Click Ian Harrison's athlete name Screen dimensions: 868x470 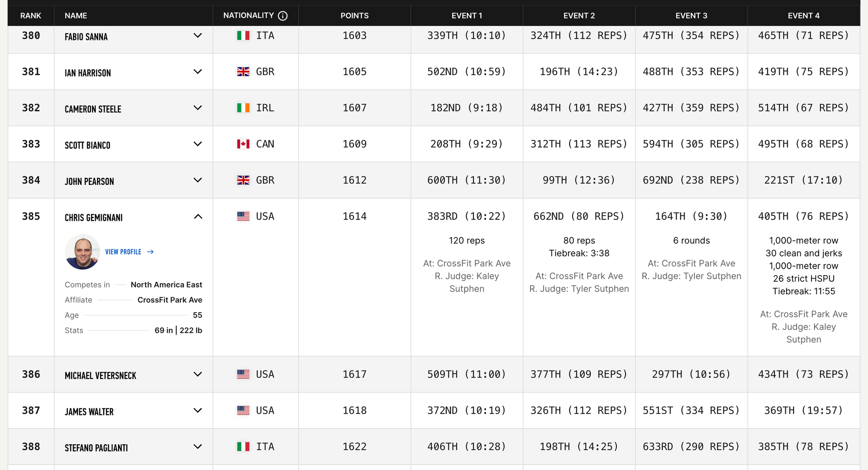coord(88,73)
